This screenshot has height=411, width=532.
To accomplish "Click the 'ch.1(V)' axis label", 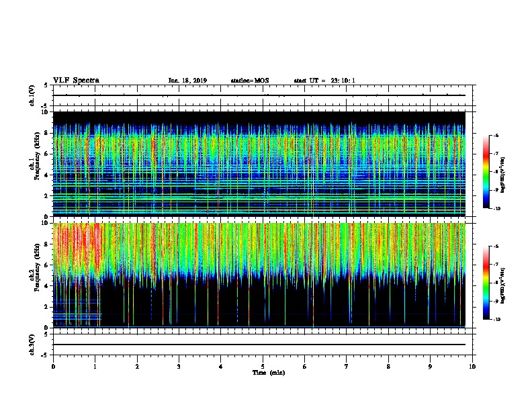I will 32,95.
